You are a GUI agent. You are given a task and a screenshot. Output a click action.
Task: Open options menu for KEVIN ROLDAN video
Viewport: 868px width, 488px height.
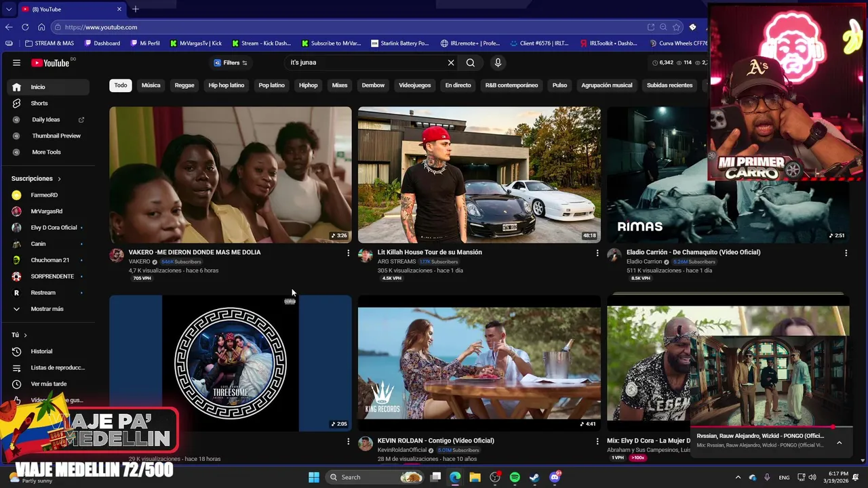point(597,441)
